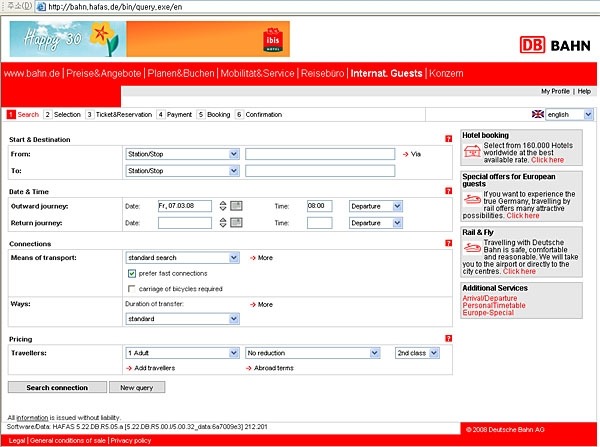Open calendar for outward journey date
The image size is (600, 447).
click(236, 206)
